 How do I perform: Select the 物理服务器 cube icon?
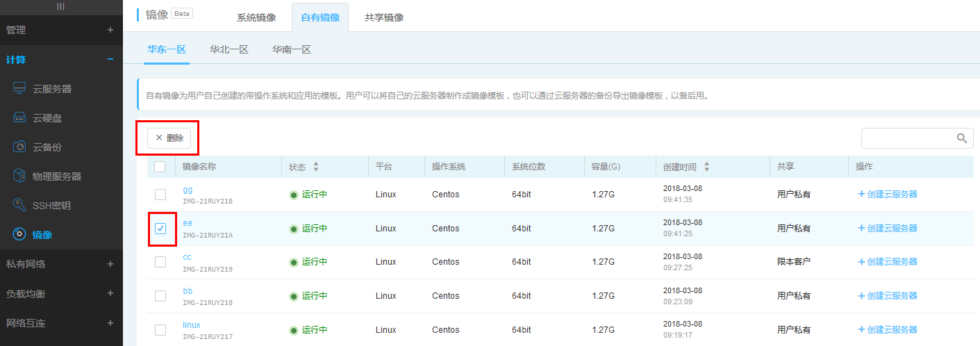pos(19,176)
